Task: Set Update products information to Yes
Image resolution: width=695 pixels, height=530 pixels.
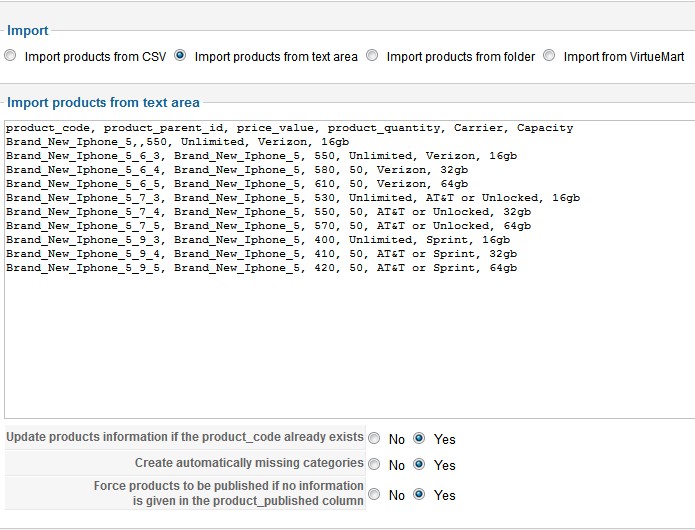Action: 419,438
